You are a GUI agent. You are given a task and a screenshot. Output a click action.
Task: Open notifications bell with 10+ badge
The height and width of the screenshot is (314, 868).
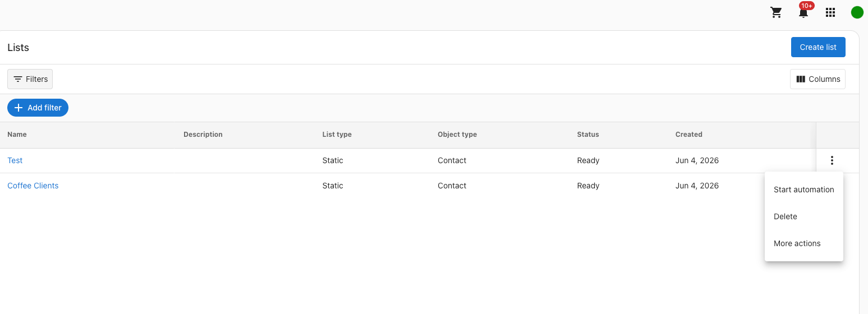pyautogui.click(x=804, y=12)
